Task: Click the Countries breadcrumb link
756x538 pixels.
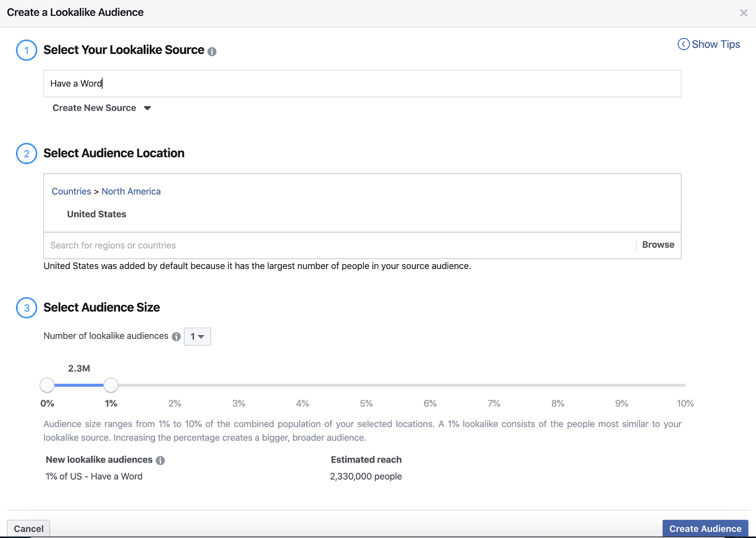Action: point(71,191)
